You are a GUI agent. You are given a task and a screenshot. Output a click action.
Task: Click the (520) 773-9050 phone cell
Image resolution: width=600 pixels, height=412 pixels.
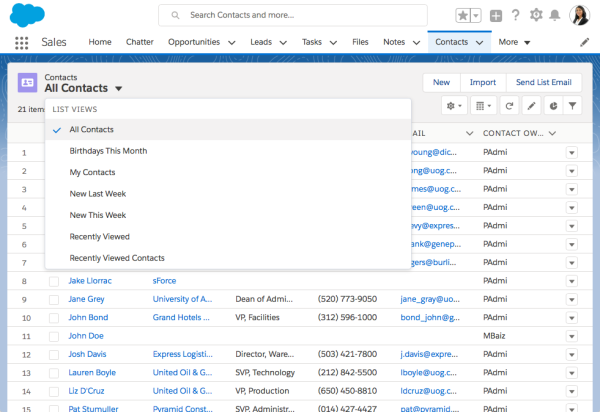point(347,300)
